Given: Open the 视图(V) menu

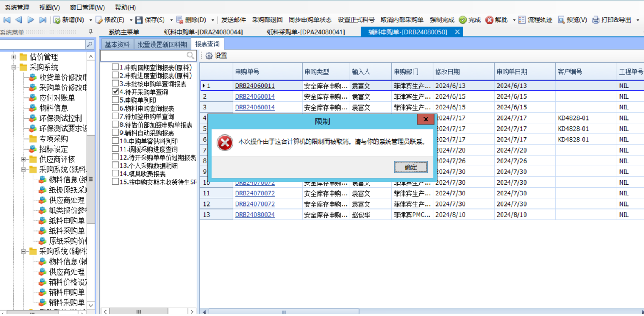Looking at the screenshot, I should click(x=49, y=7).
